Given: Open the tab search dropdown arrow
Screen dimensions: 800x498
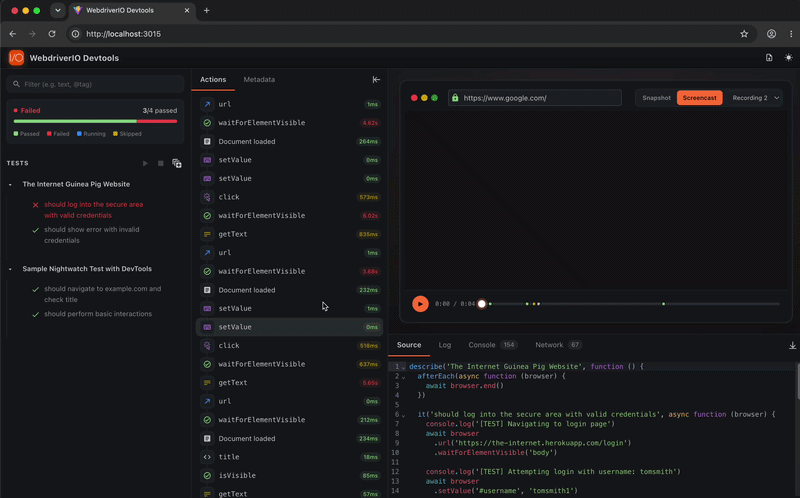Looking at the screenshot, I should (x=58, y=10).
